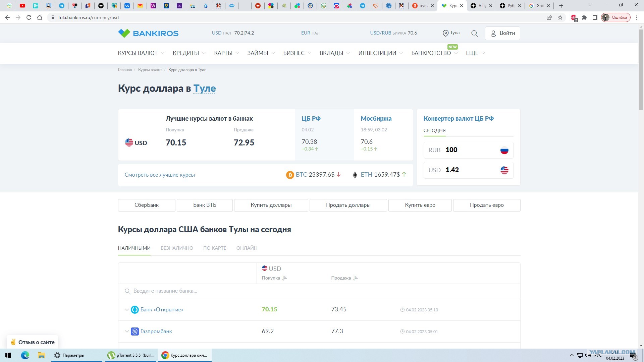Click the Продать доллары button
644x362 pixels.
tap(348, 205)
